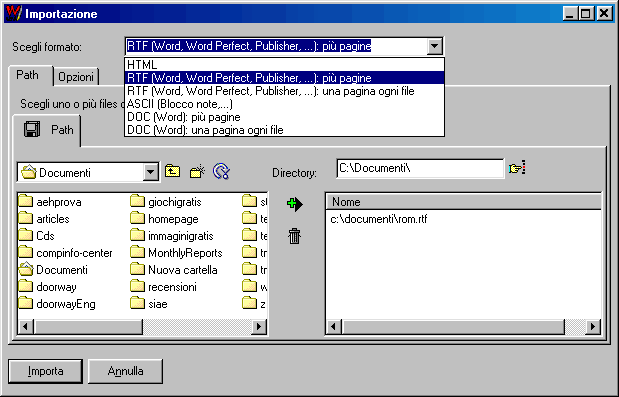Choose HTML from the format list
This screenshot has height=397, width=619.
pos(284,65)
